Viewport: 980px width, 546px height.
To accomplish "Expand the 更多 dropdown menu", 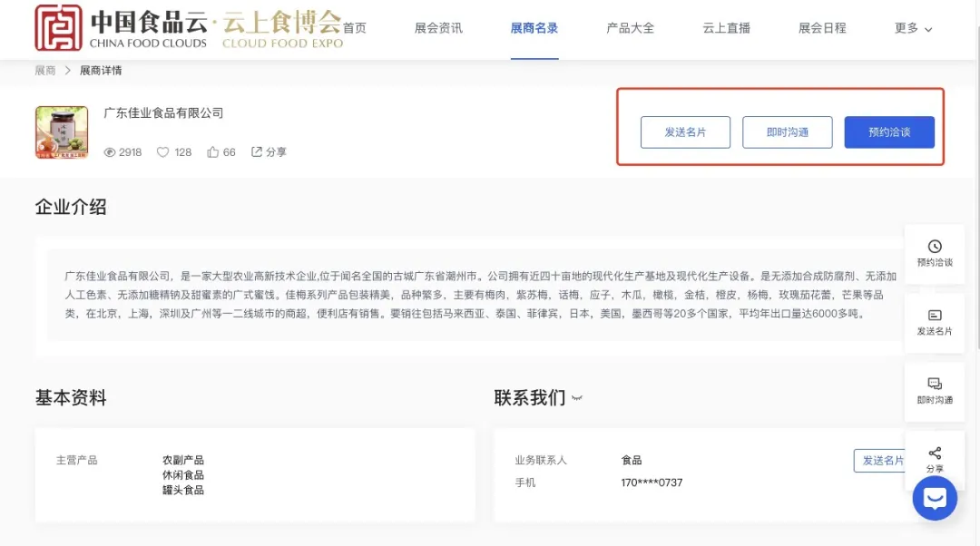I will (x=913, y=28).
